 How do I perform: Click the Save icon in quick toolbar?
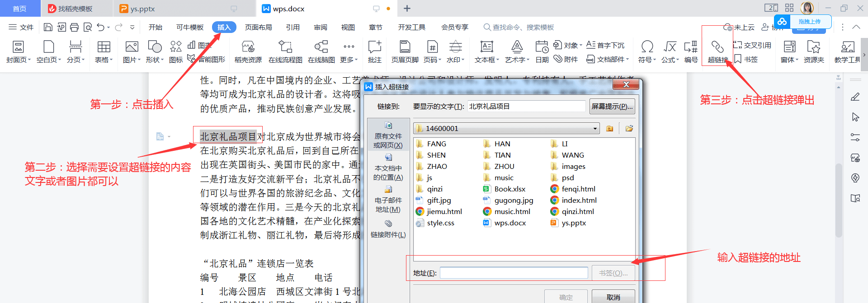(x=48, y=27)
